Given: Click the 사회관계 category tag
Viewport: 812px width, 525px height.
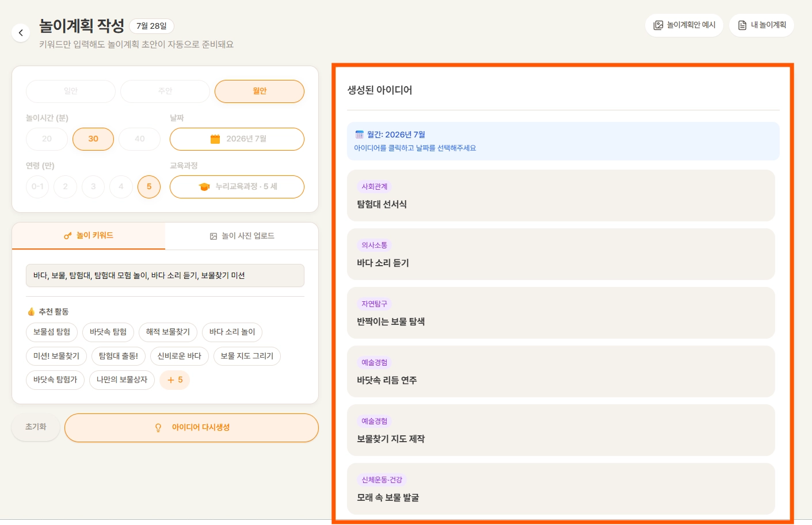Looking at the screenshot, I should 375,187.
